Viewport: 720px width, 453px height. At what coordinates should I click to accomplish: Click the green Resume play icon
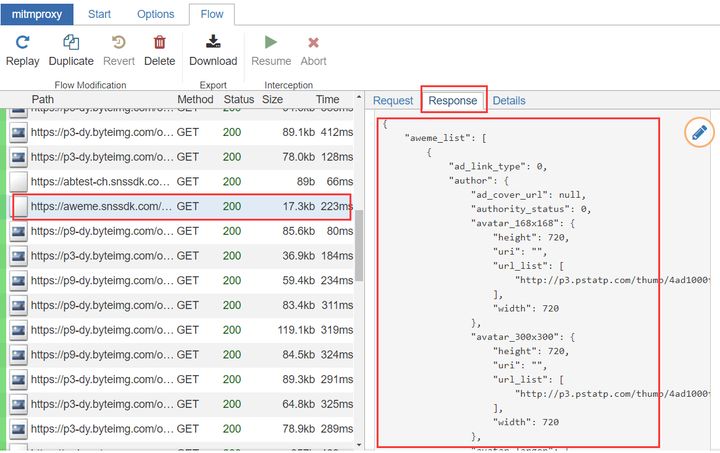271,42
